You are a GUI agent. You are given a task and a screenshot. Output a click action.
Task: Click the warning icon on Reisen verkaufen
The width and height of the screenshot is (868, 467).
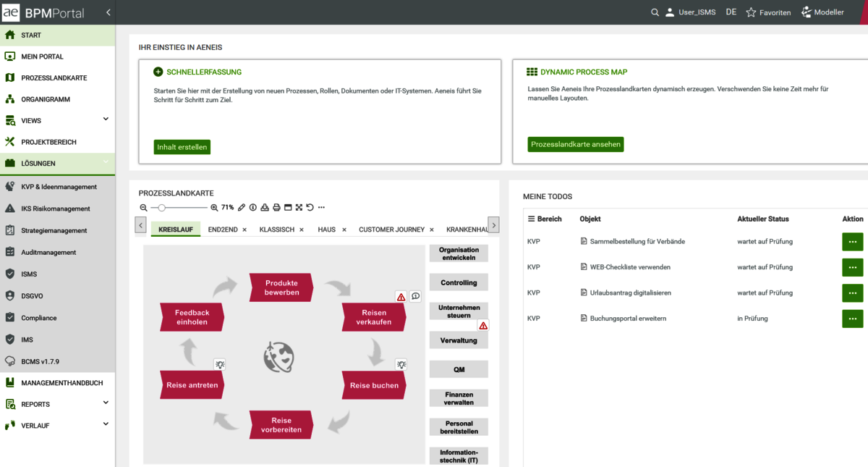tap(401, 297)
